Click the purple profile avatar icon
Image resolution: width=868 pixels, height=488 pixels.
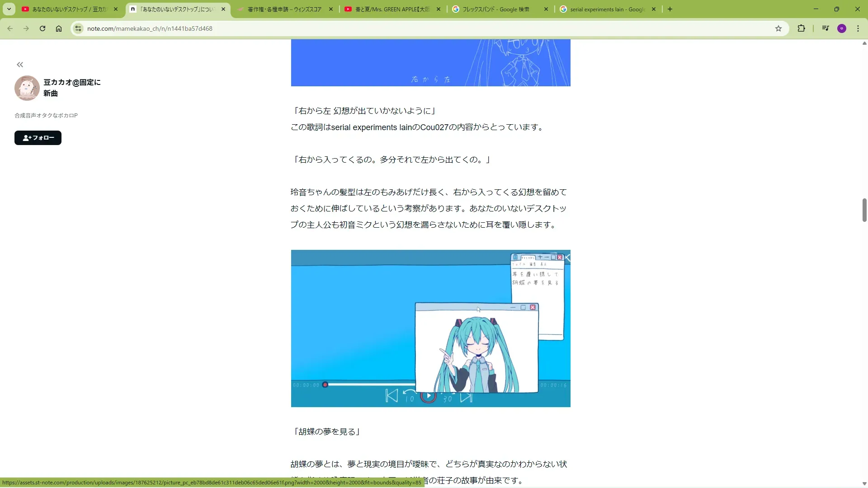[x=842, y=28]
